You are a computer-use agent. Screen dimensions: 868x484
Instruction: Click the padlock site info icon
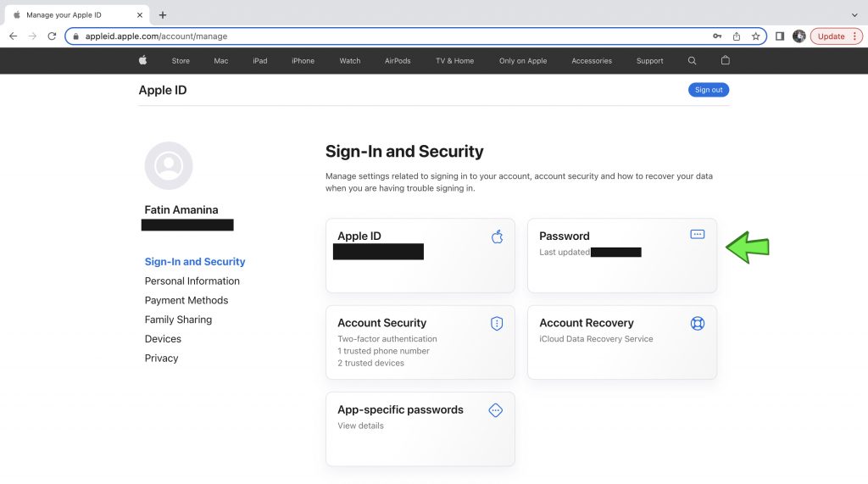[75, 36]
